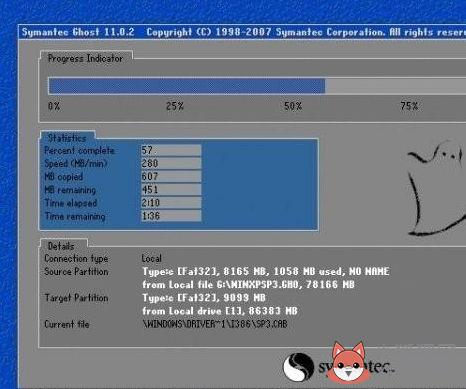The width and height of the screenshot is (466, 389).
Task: Click the Percent complete value field
Action: click(x=171, y=150)
